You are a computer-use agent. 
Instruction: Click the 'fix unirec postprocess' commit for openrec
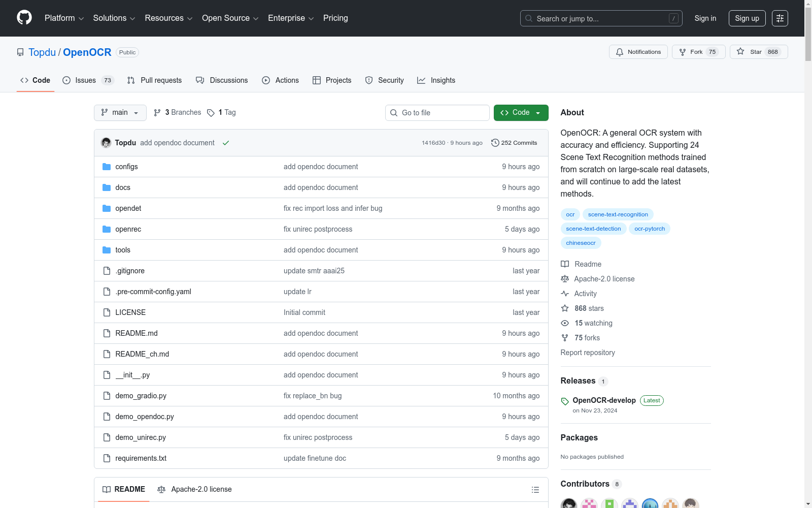(318, 229)
